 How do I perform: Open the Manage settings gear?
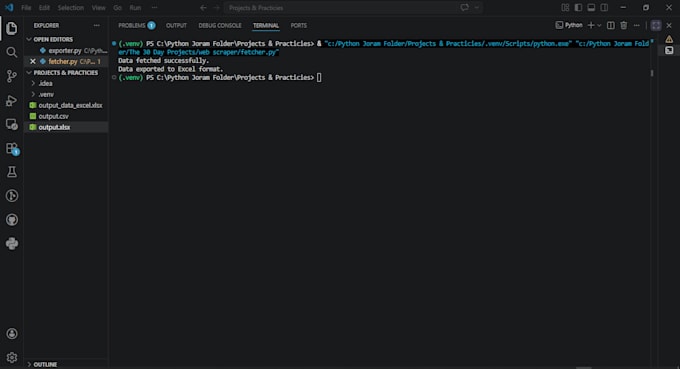[x=12, y=357]
